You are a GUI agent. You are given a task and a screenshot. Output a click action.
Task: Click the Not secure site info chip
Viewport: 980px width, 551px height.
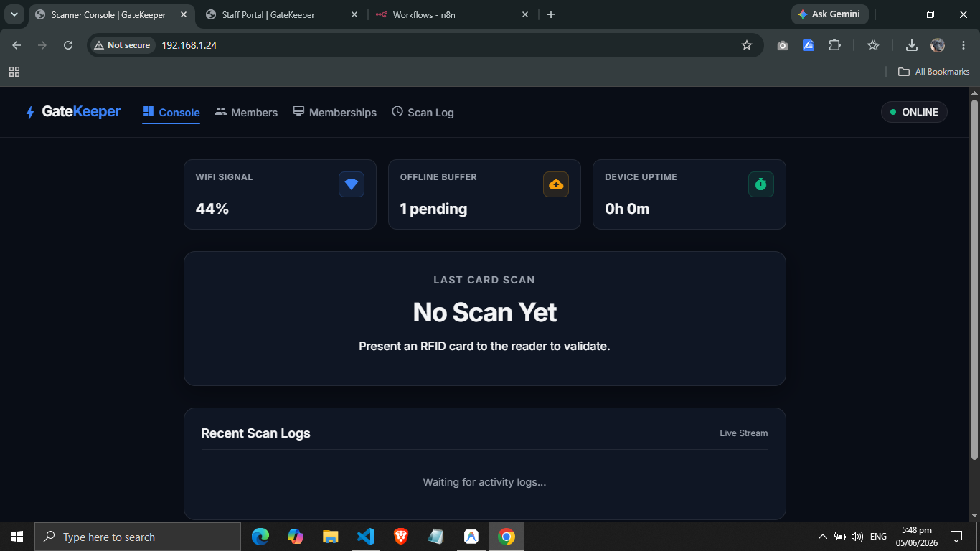tap(122, 45)
